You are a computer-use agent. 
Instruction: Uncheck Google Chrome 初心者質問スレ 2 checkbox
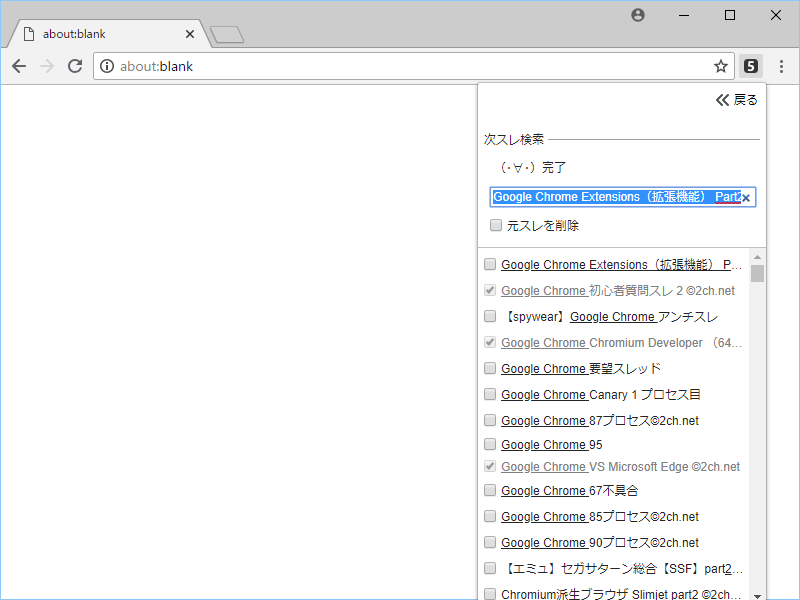tap(490, 290)
